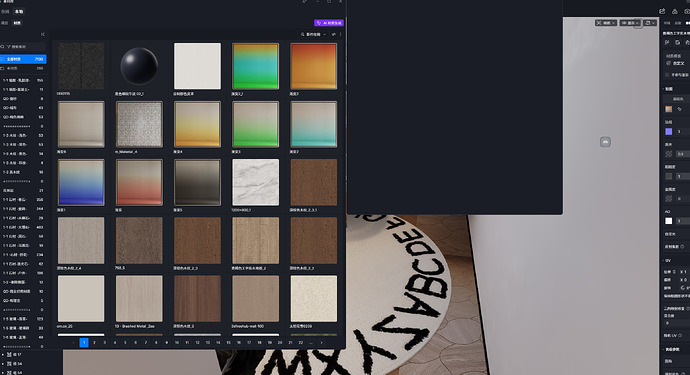The width and height of the screenshot is (690, 375).
Task: Select the white marble material thumbnail
Action: 255,182
